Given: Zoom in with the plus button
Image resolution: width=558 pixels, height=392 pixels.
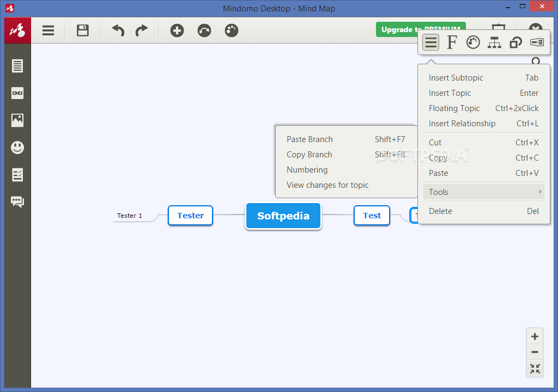Looking at the screenshot, I should 535,336.
